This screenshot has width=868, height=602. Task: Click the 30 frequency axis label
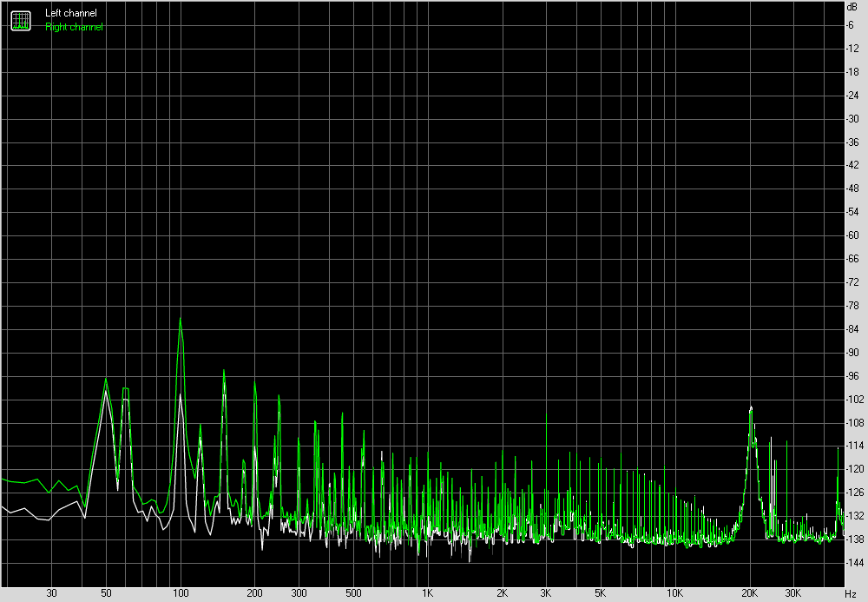51,593
